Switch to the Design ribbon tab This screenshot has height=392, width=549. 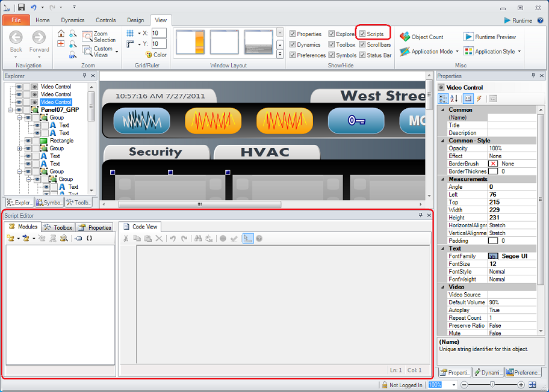point(135,20)
